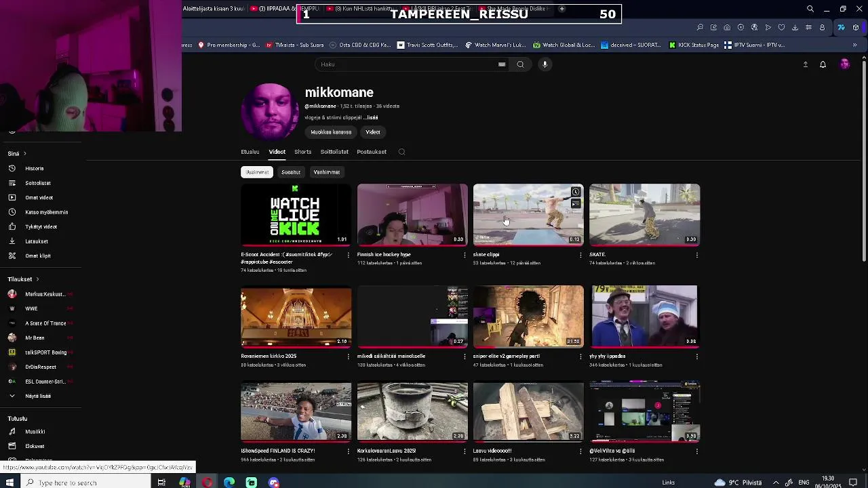Click Watch later icon on skate clippi thumbnail
Screen dimensions: 868x488
[576, 192]
